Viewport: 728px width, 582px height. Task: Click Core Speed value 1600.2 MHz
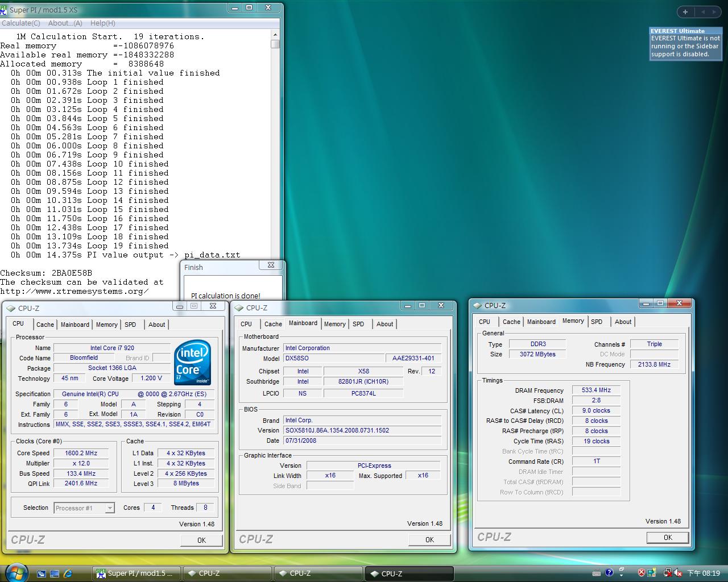pos(81,453)
